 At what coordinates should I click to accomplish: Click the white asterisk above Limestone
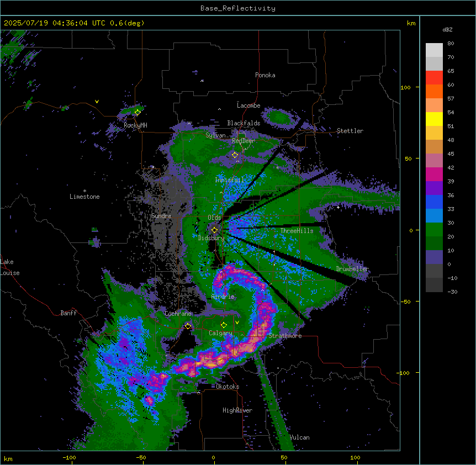pyautogui.click(x=84, y=191)
